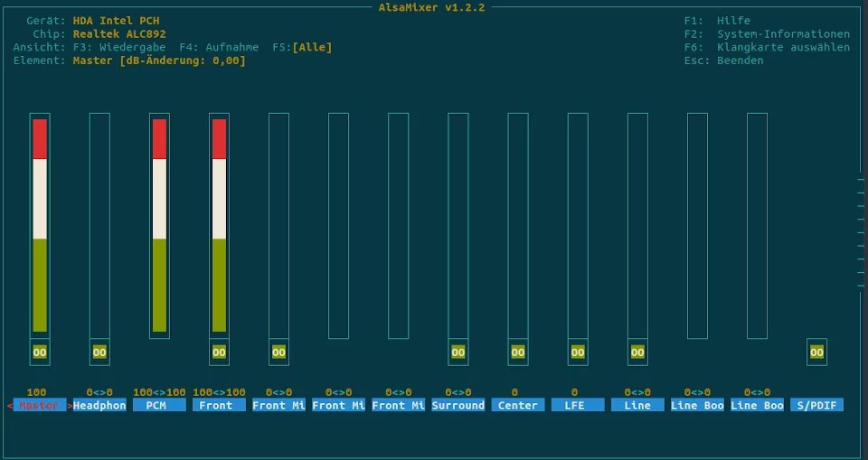Toggle mute box above the Line label
The width and height of the screenshot is (868, 460).
click(637, 352)
